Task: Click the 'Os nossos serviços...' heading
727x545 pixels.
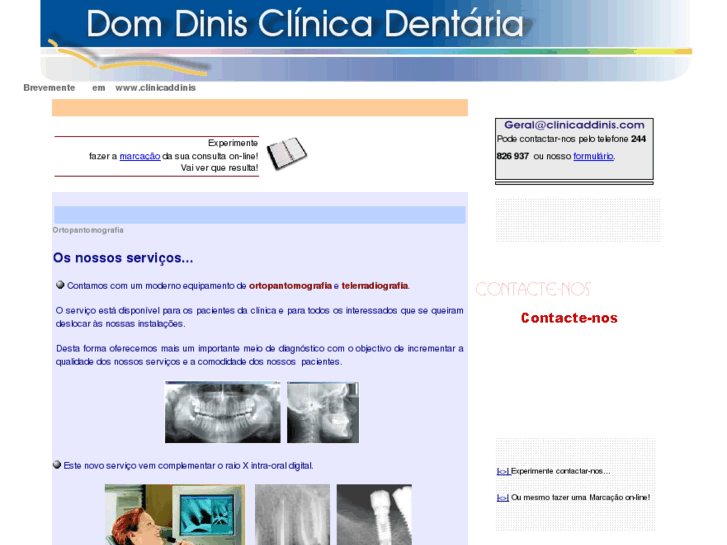Action: [x=123, y=258]
